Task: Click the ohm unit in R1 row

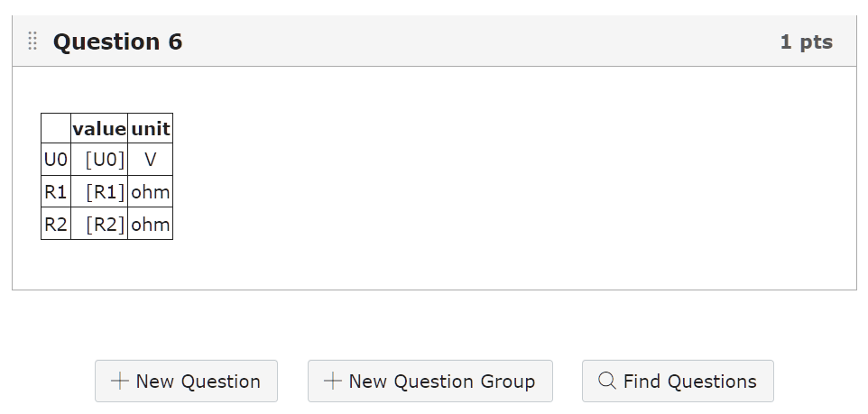Action: tap(150, 191)
